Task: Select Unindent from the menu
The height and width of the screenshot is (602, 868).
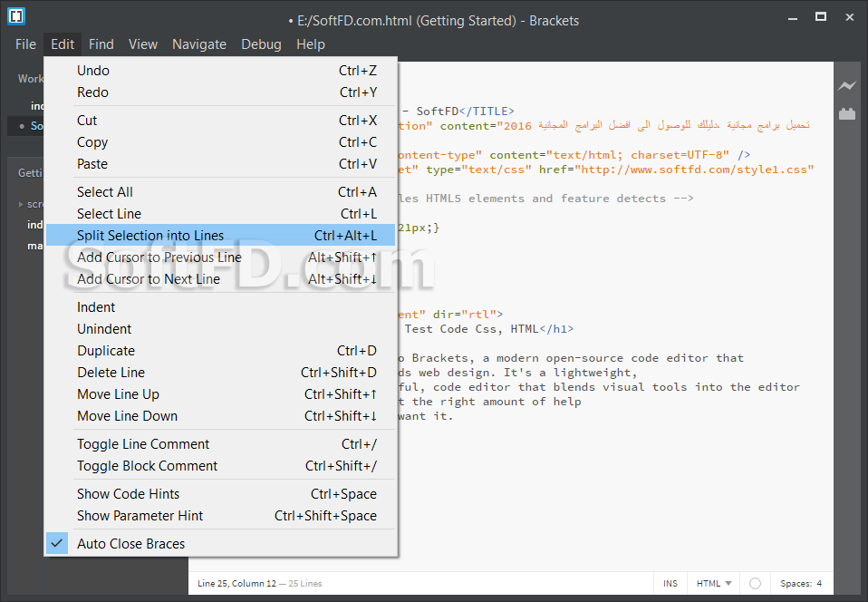Action: (220, 329)
